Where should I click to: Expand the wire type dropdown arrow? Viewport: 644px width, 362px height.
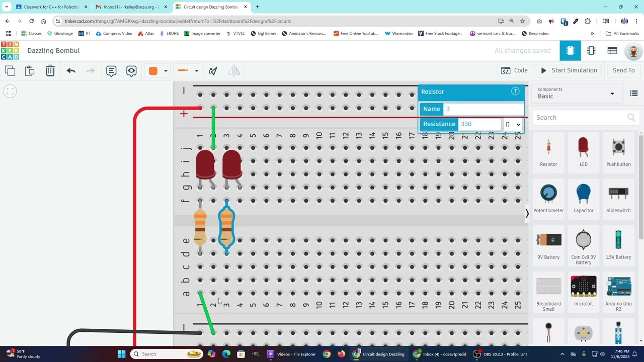197,71
